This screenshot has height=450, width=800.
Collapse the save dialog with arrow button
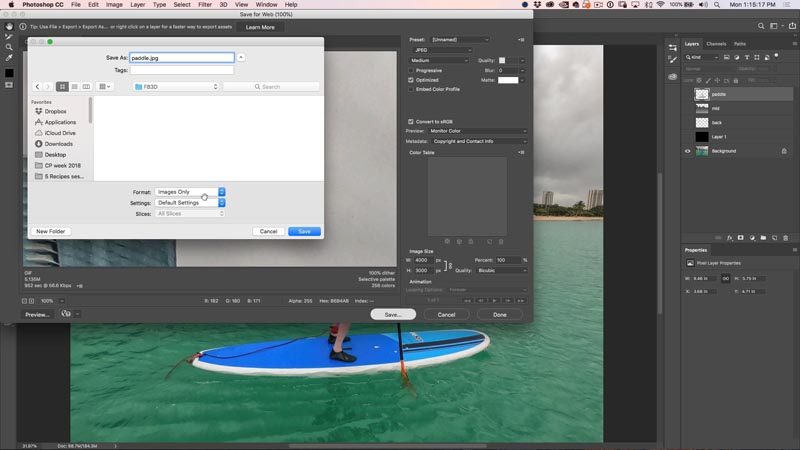(241, 58)
